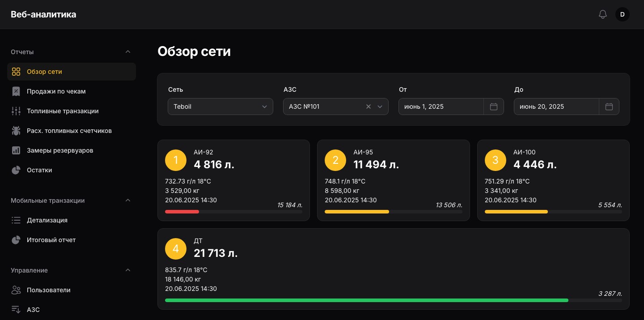Viewport: 644px width, 320px height.
Task: Click the Веб-аналитика header title
Action: 43,14
